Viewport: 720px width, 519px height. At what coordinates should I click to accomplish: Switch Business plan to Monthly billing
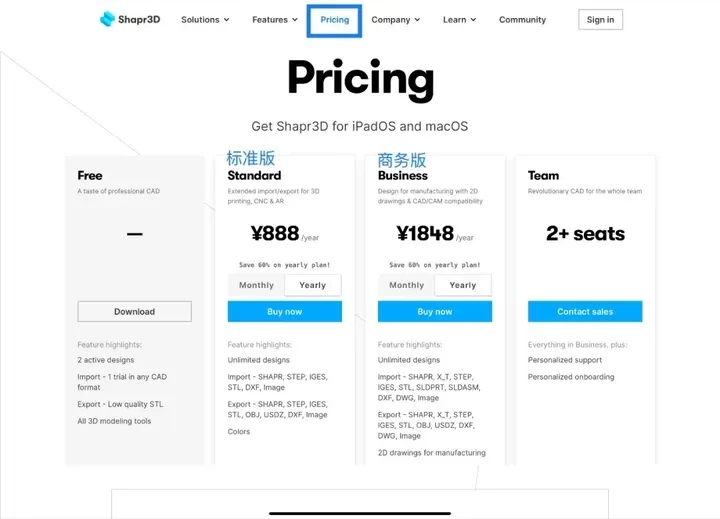click(x=406, y=285)
